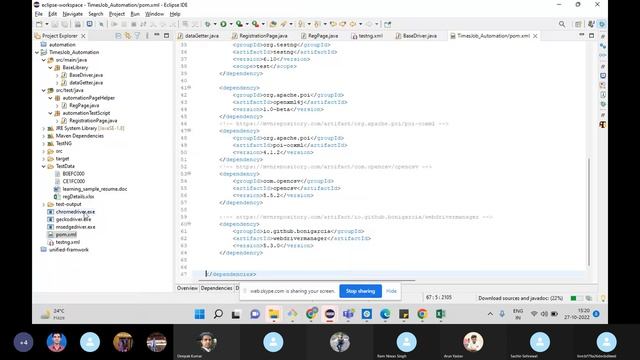Open the Window menu

154,14
